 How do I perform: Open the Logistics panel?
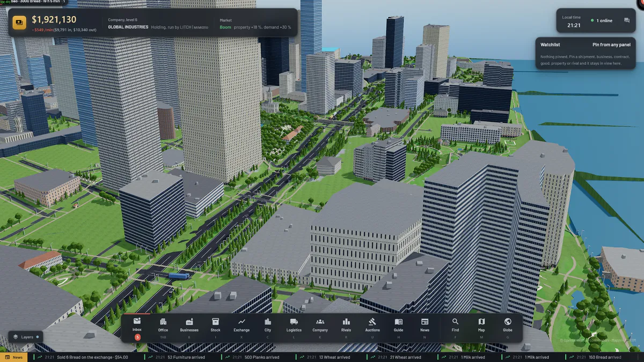294,328
